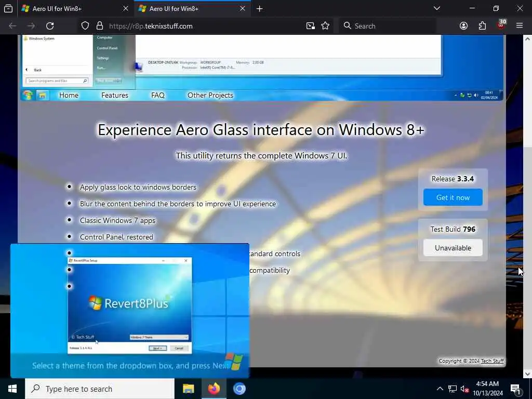Click text Control Panel, restored
This screenshot has height=399, width=532.
[116, 237]
